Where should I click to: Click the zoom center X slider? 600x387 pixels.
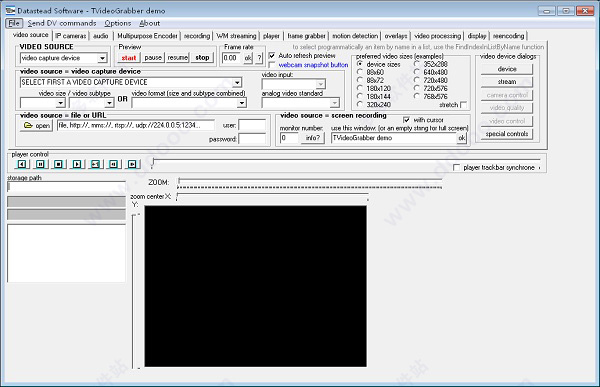[x=272, y=197]
